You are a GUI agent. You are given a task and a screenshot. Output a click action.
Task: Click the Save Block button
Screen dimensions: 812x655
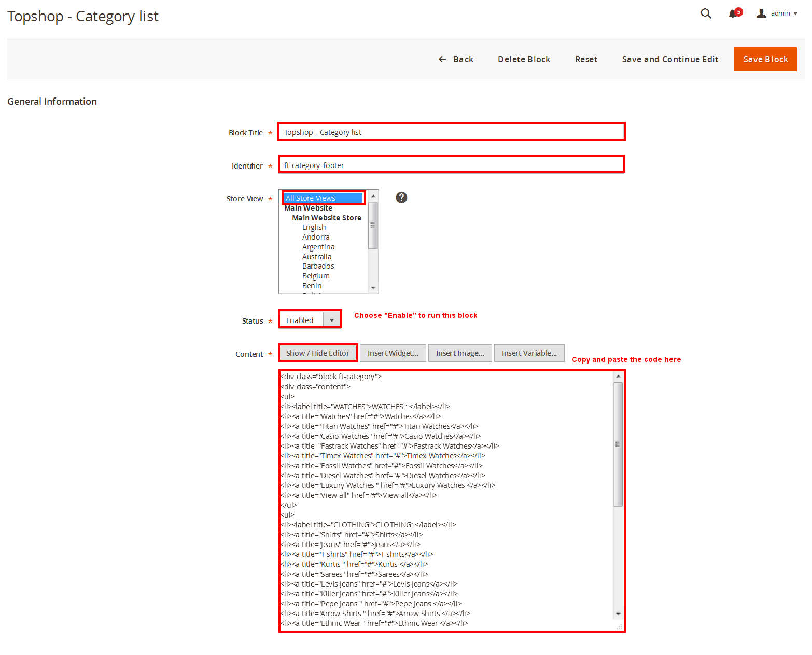(x=765, y=59)
